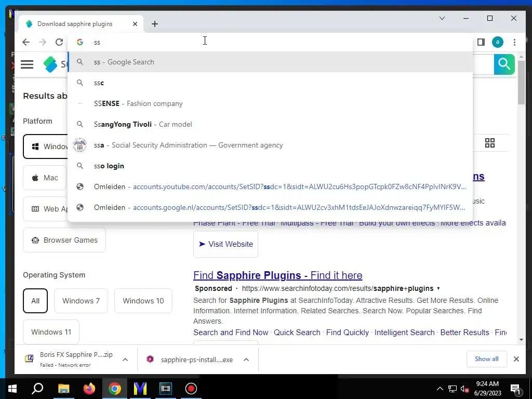Image resolution: width=532 pixels, height=399 pixels.
Task: Select the 'ss - Google Search' suggestion
Action: (x=270, y=62)
